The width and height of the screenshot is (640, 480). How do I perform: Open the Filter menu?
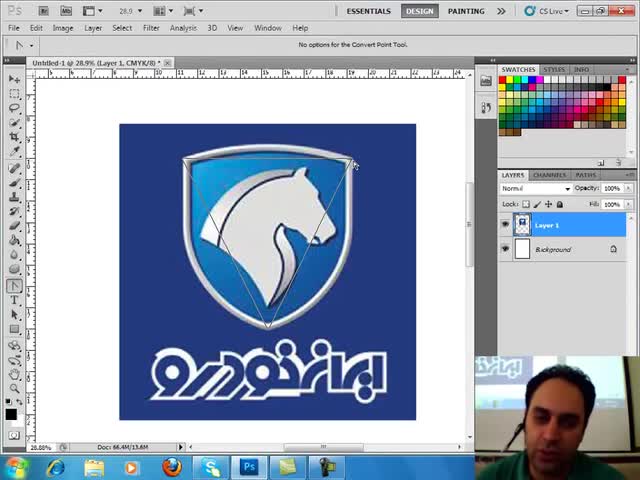tap(151, 28)
